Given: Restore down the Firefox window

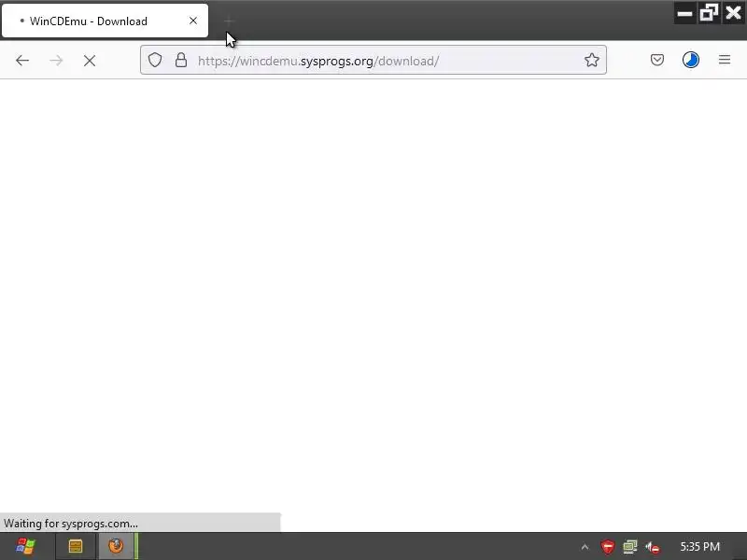Looking at the screenshot, I should (x=709, y=13).
